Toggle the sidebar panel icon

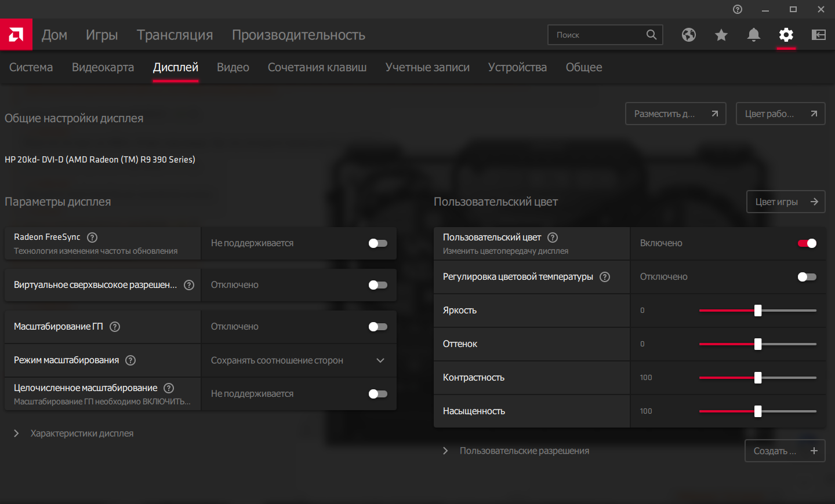819,35
